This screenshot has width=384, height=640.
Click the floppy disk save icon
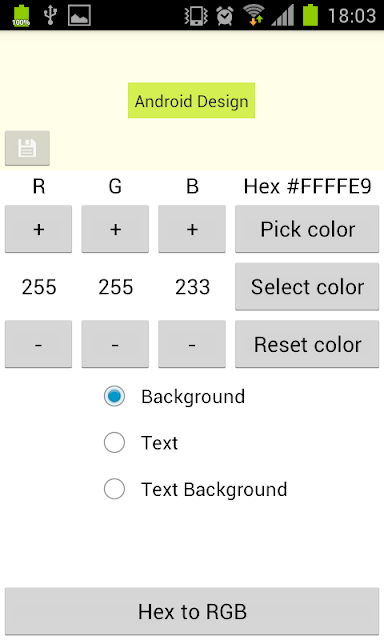27,148
